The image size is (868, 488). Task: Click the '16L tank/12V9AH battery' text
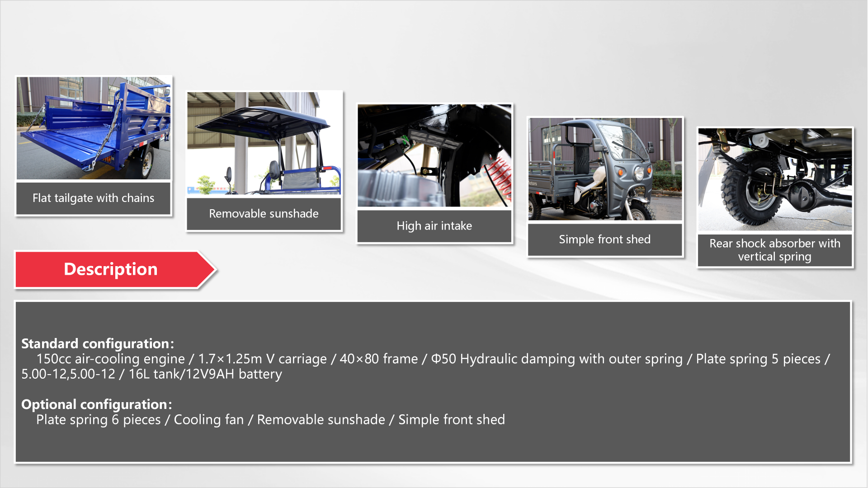[x=205, y=375]
